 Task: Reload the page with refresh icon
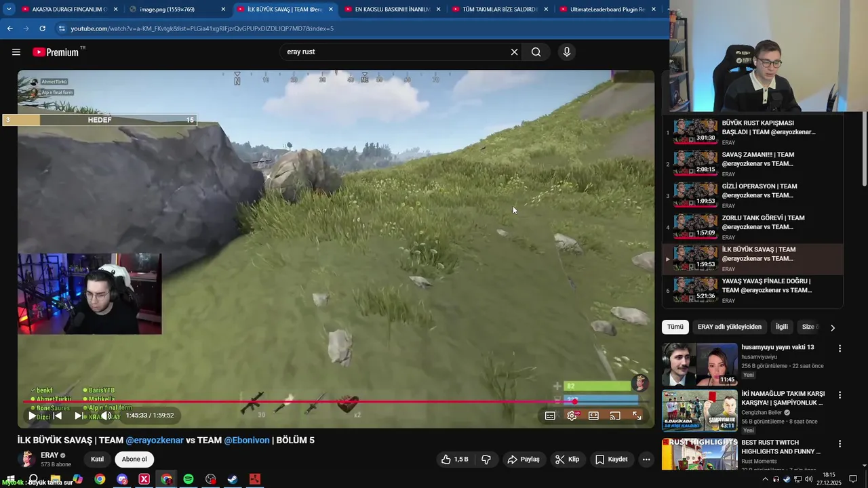[42, 28]
